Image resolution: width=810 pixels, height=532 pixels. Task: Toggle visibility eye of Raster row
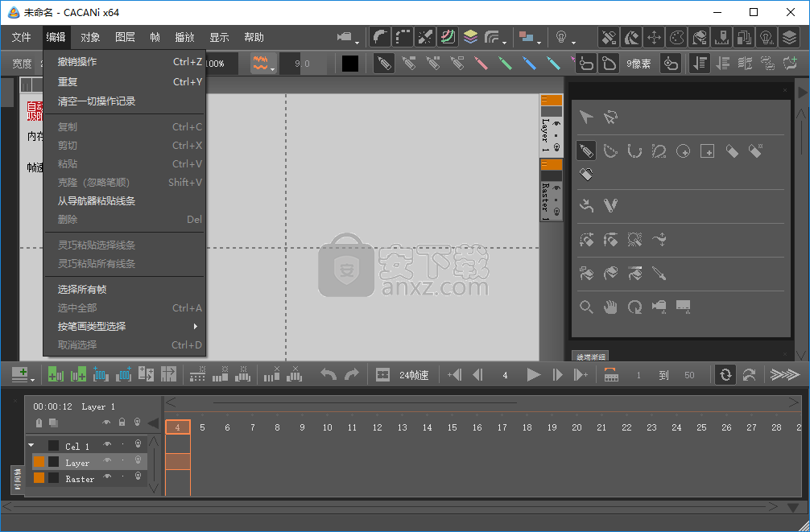[x=107, y=476]
